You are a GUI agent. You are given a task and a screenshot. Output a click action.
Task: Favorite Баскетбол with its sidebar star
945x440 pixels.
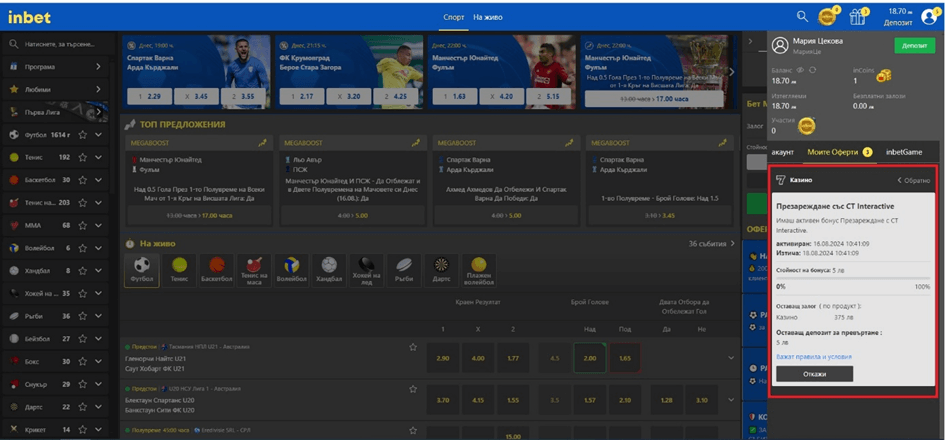pos(83,180)
